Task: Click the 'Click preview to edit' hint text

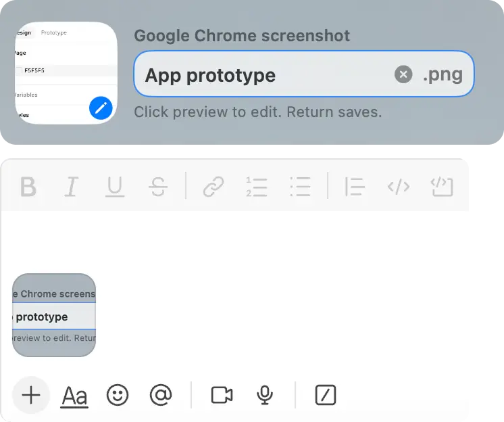Action: point(258,112)
